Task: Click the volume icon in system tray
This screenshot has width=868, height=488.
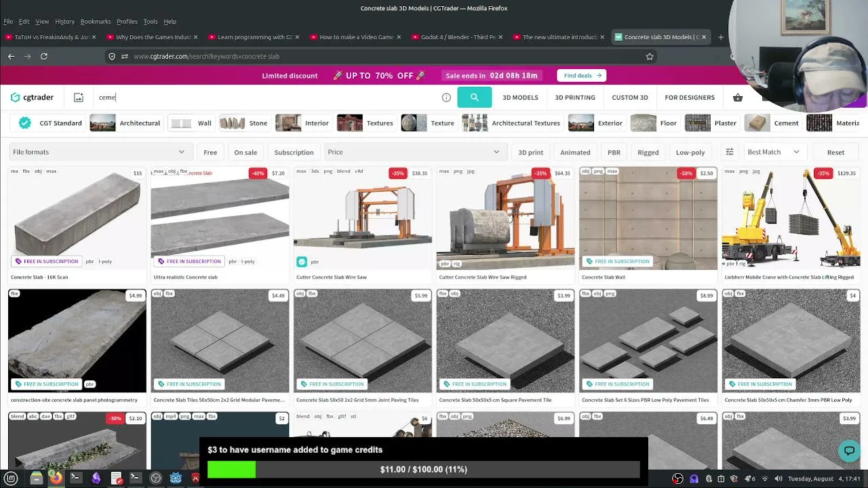Action: [x=778, y=479]
